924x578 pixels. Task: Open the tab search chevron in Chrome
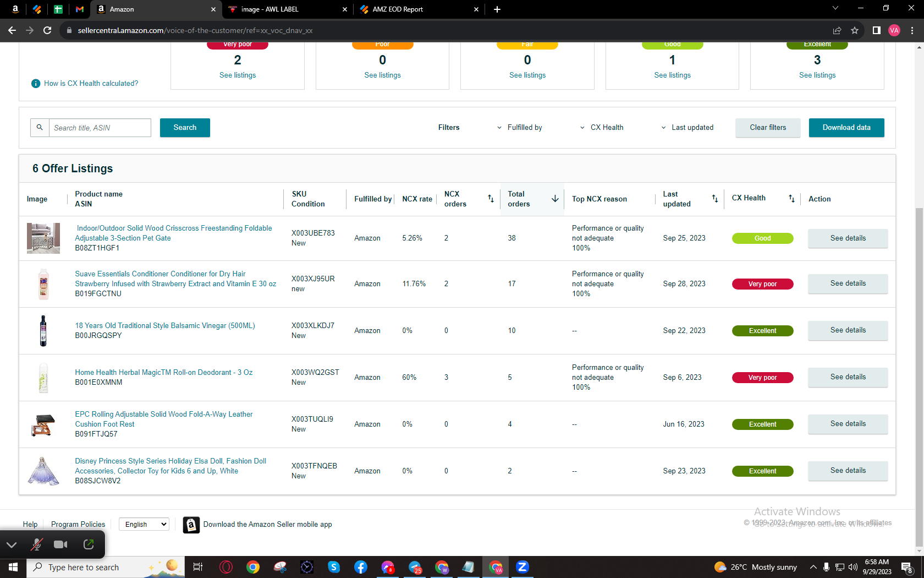click(x=835, y=8)
